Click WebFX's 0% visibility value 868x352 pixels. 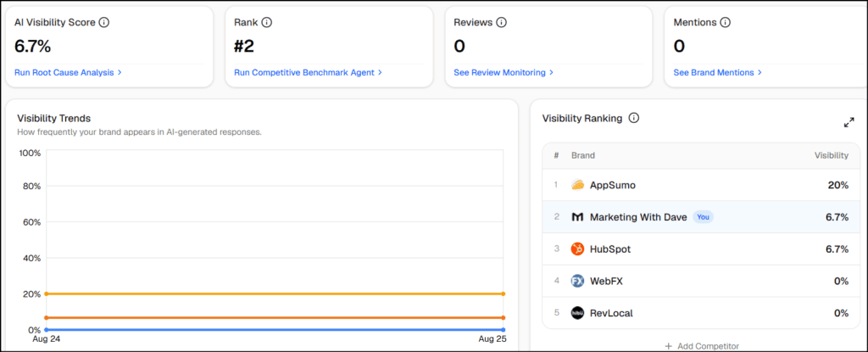(842, 281)
